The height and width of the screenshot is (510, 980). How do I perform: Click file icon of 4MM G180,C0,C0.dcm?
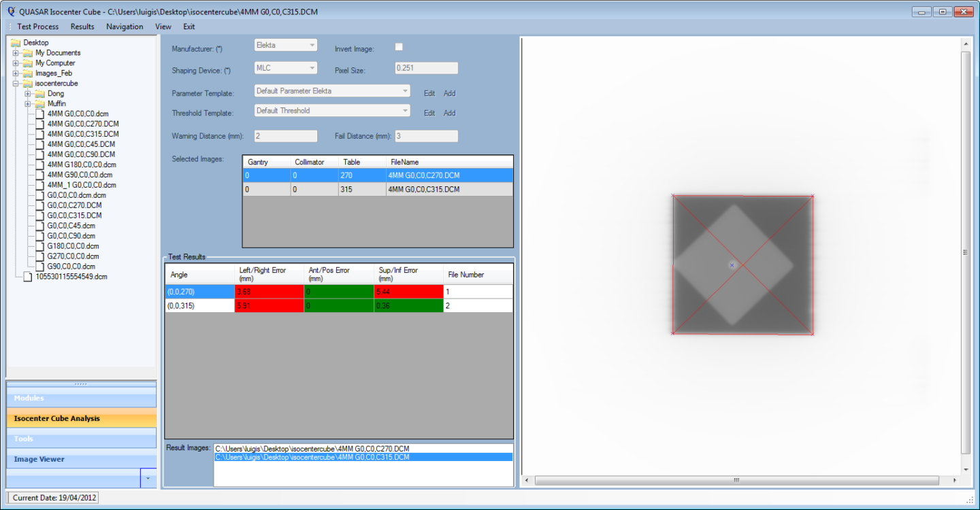coord(40,165)
